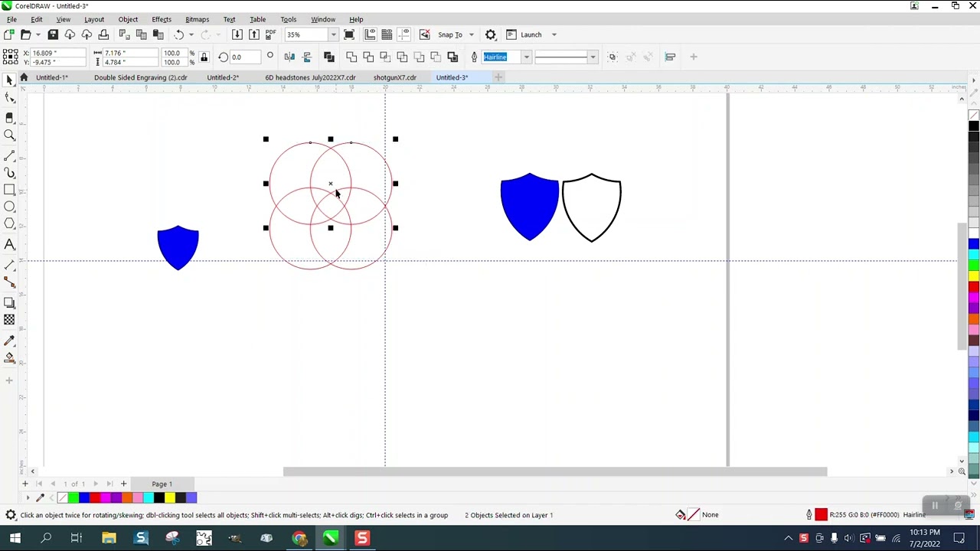The image size is (980, 551).
Task: Select the Parallel Dimension tool
Action: (9, 265)
